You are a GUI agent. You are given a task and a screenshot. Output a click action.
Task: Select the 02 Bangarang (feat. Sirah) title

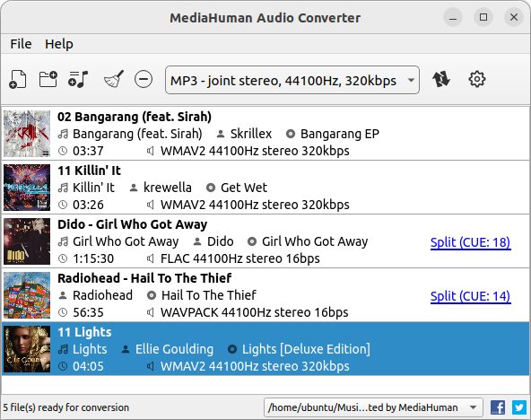coord(135,117)
